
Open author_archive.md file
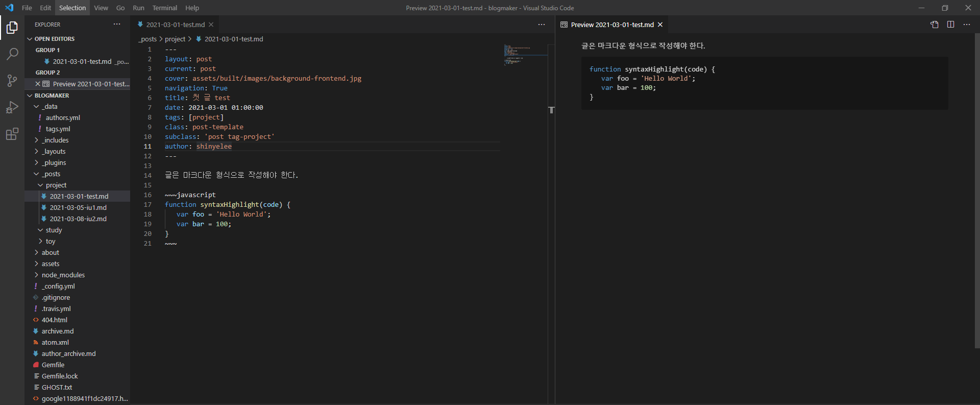(78, 353)
